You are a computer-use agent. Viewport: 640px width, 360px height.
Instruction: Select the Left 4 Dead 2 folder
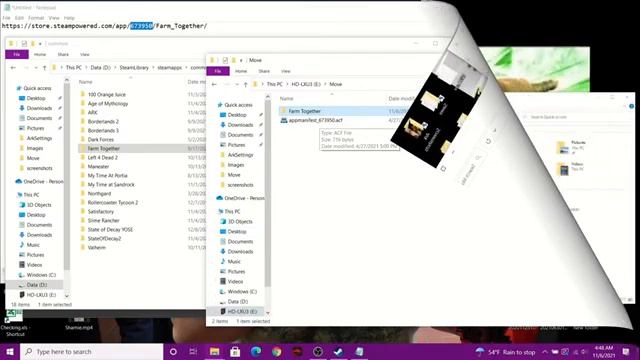click(102, 157)
